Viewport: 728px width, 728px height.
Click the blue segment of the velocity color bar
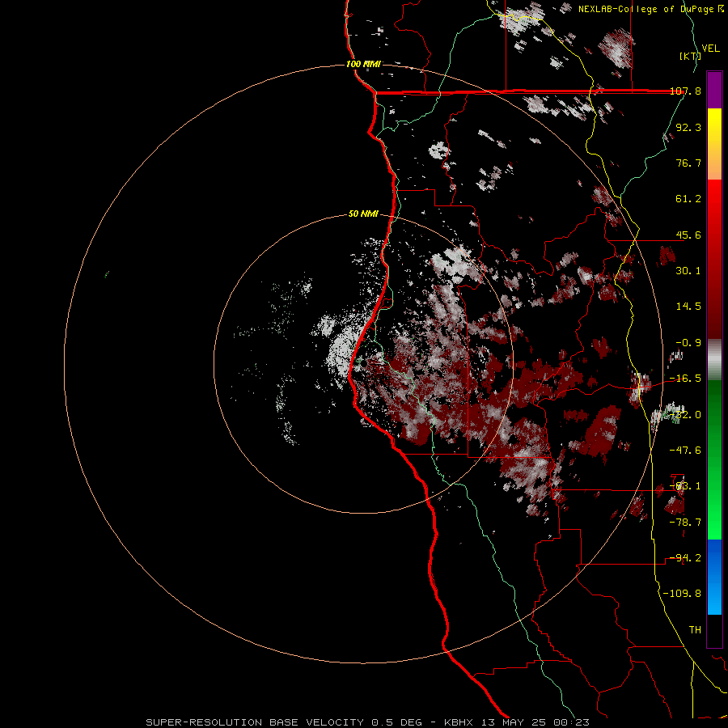click(x=714, y=577)
